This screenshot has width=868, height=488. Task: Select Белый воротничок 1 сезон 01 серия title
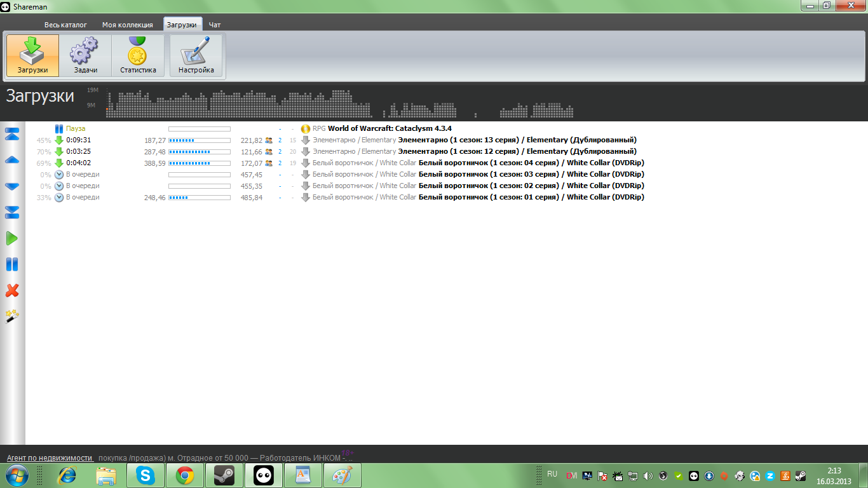pos(531,197)
